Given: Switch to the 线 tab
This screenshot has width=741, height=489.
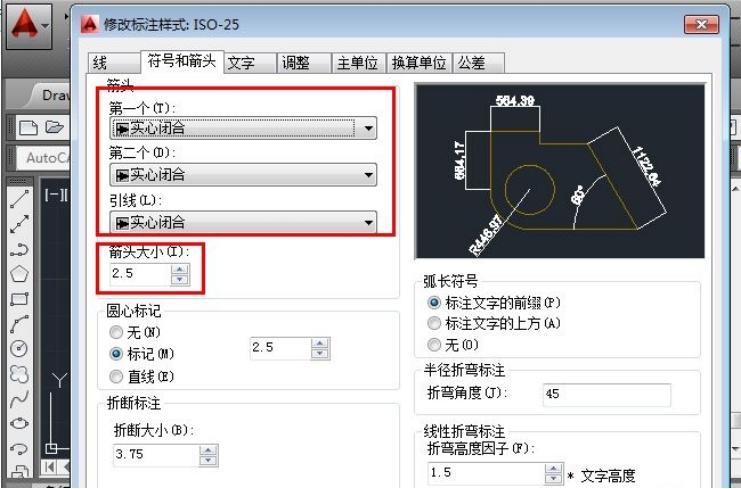Looking at the screenshot, I should (x=113, y=63).
